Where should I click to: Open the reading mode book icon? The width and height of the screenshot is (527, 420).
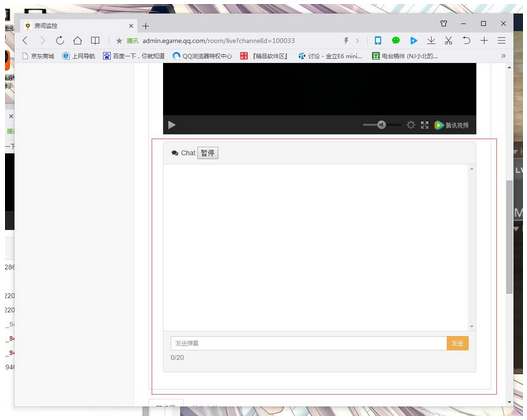click(x=95, y=41)
